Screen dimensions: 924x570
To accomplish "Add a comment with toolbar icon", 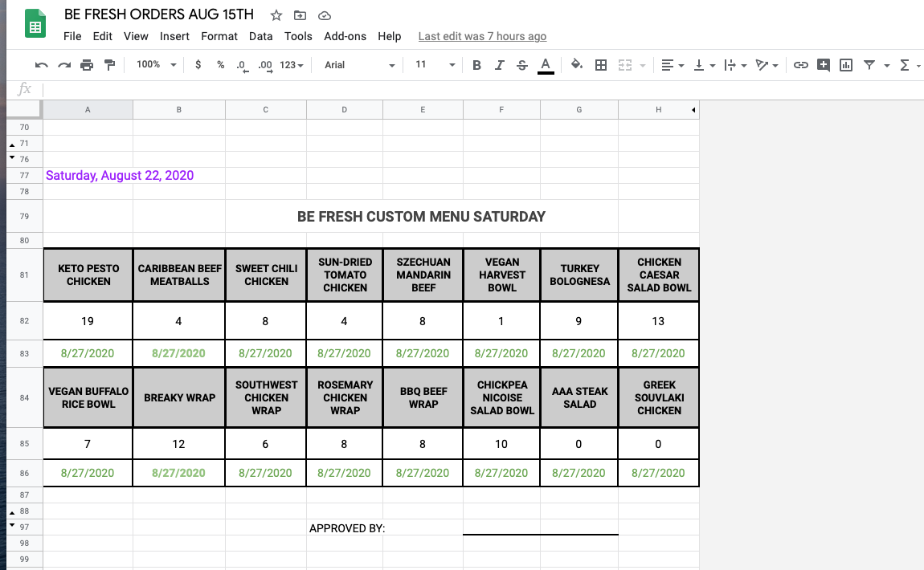I will point(823,65).
